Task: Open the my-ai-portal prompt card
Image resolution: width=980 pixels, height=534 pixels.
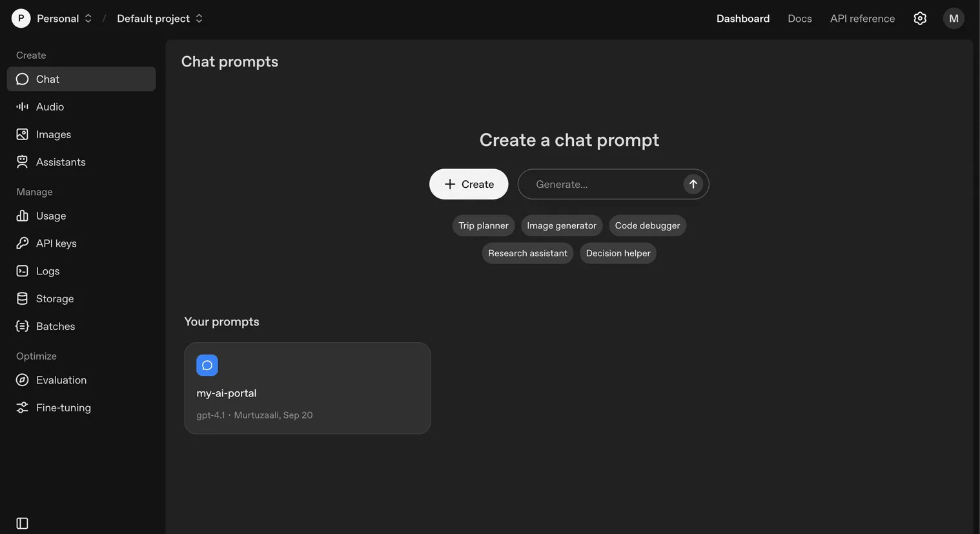Action: (307, 388)
